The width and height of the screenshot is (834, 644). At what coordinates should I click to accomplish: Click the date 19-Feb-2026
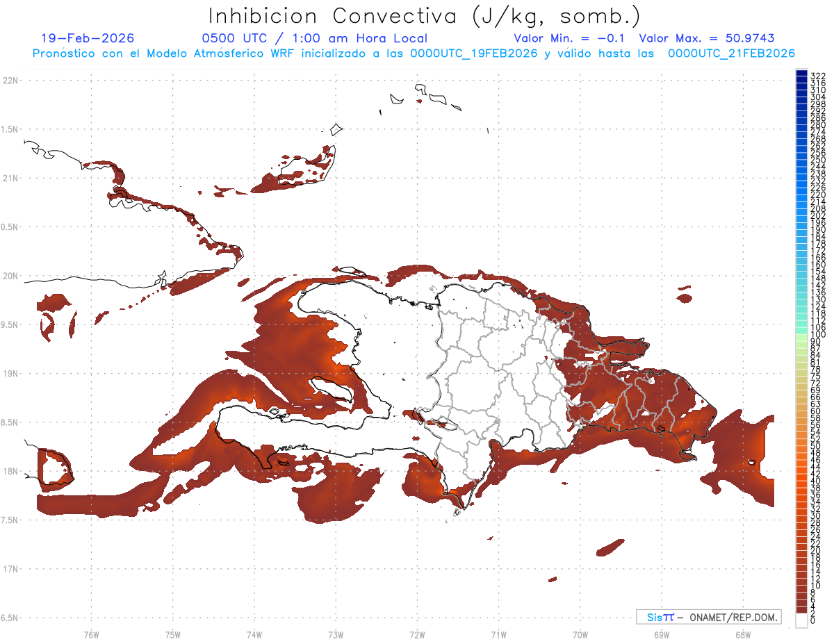88,38
